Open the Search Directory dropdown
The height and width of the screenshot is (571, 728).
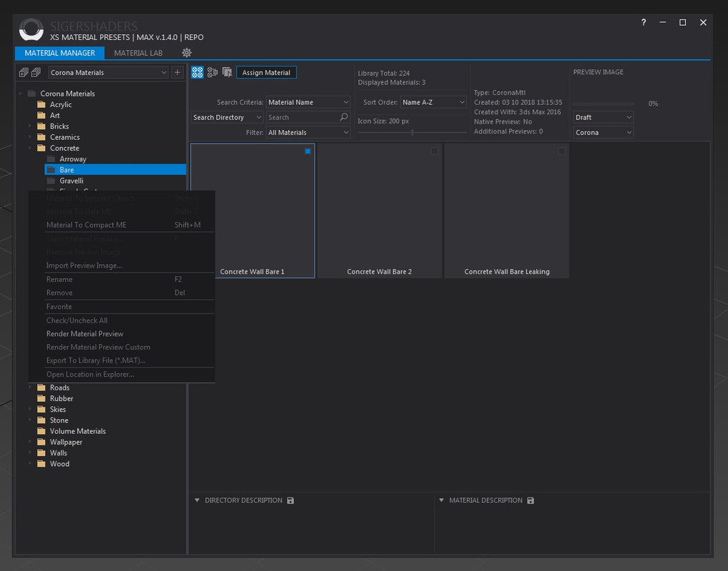[x=227, y=118]
